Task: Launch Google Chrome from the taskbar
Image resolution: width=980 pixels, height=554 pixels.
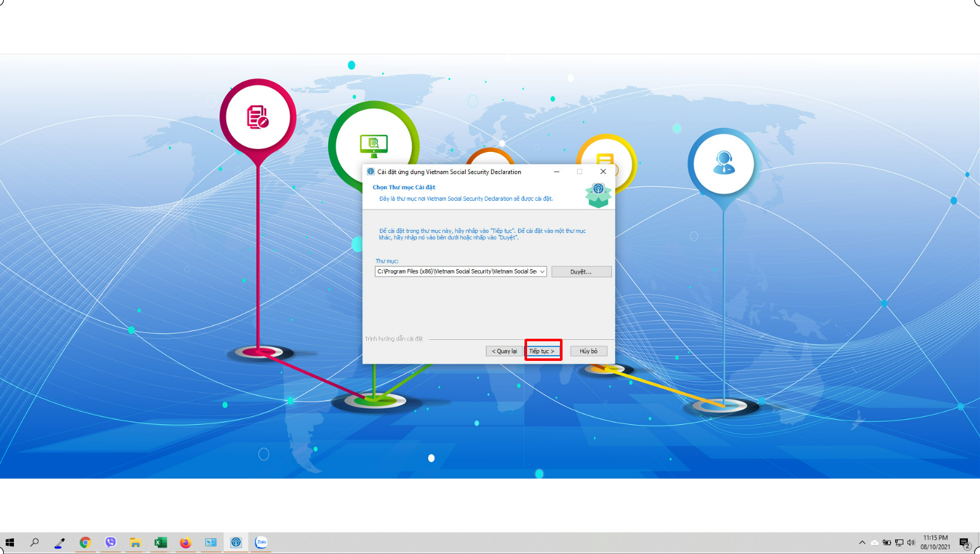Action: tap(85, 543)
